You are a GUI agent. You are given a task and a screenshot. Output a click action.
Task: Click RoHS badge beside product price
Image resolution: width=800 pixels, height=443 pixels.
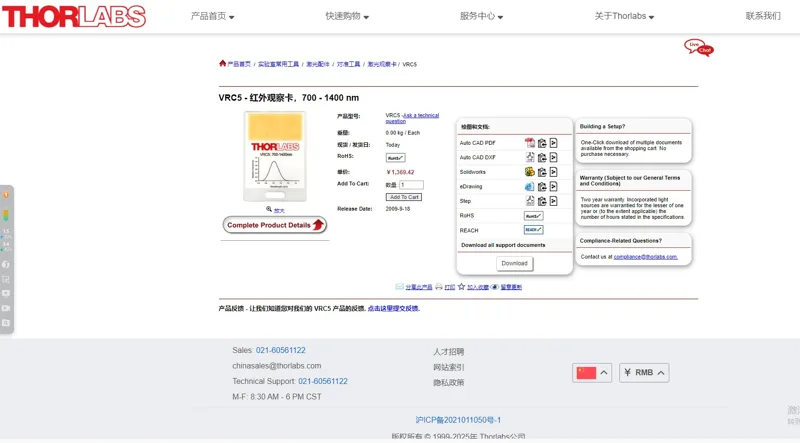395,158
